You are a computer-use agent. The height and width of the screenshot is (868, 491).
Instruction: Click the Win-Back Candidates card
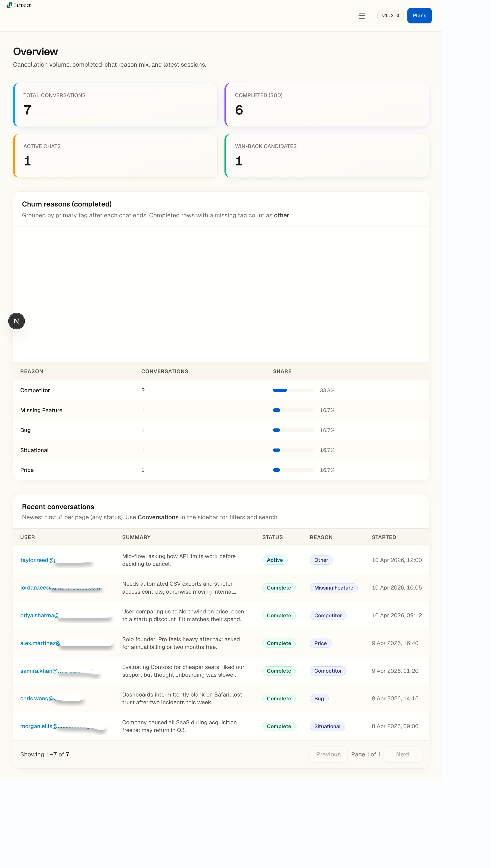tap(326, 155)
